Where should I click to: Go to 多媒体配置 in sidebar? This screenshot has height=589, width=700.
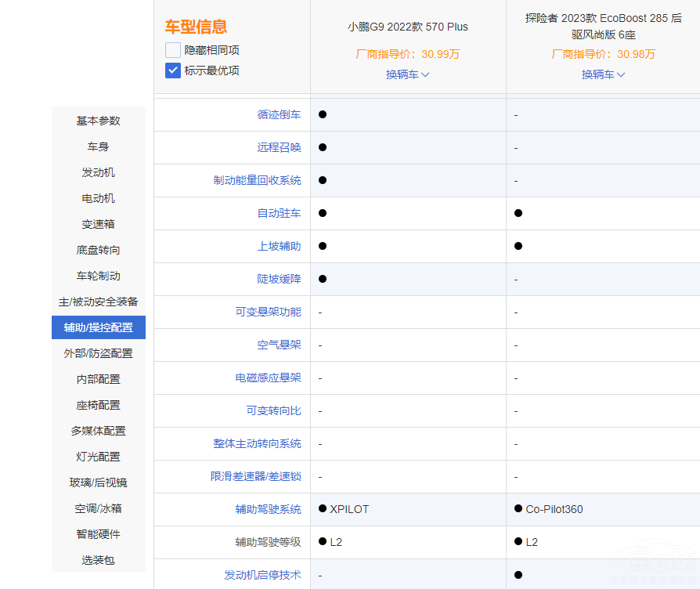tap(99, 431)
